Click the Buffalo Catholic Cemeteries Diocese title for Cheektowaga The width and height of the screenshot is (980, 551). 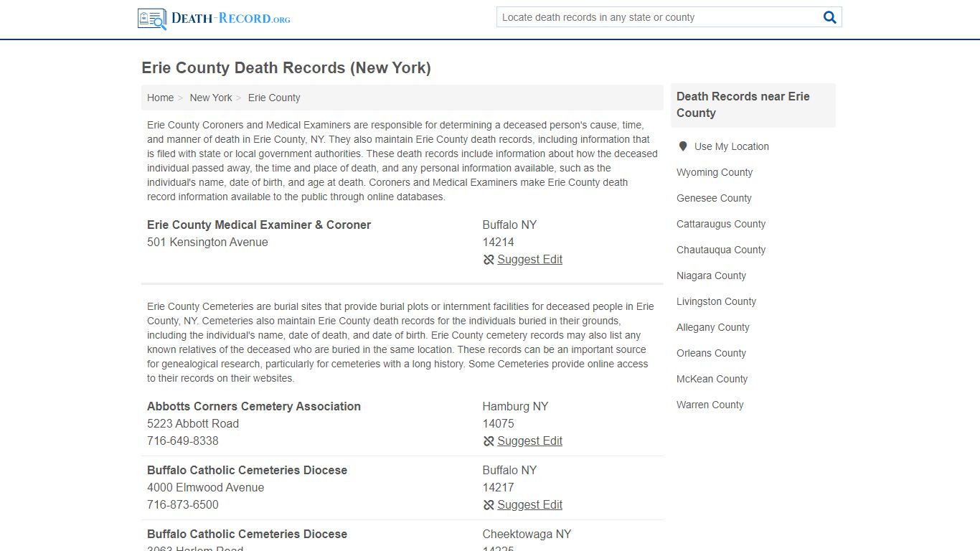247,534
